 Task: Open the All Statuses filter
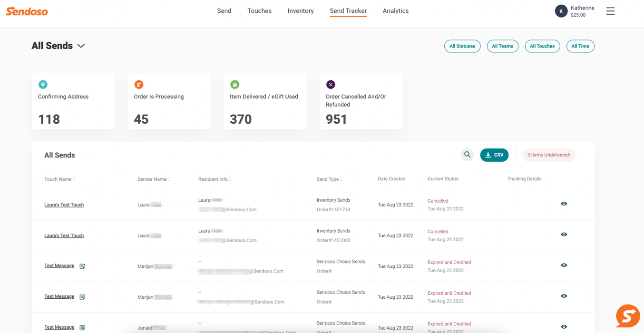click(x=462, y=46)
